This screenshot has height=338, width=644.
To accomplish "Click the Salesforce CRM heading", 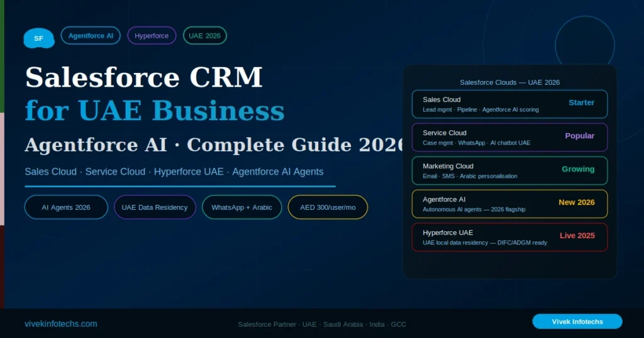I will pos(144,77).
